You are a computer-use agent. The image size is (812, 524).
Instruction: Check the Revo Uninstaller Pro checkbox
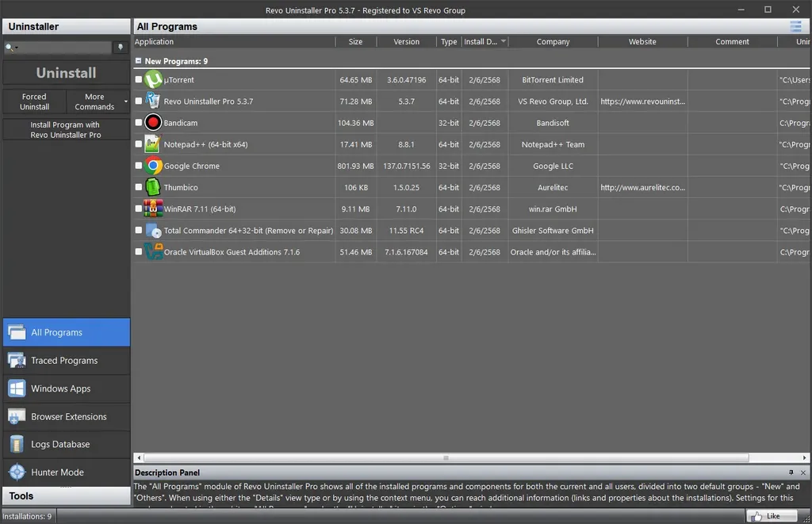[138, 101]
